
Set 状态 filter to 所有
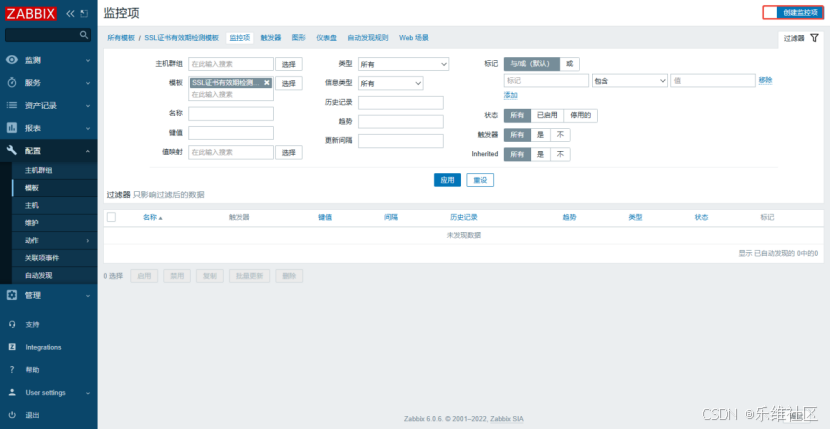point(517,115)
